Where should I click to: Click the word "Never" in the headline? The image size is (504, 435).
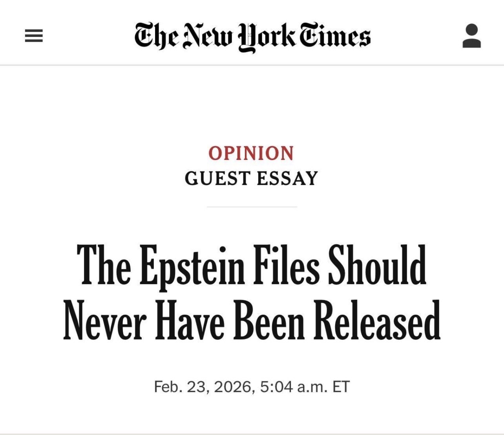click(105, 320)
